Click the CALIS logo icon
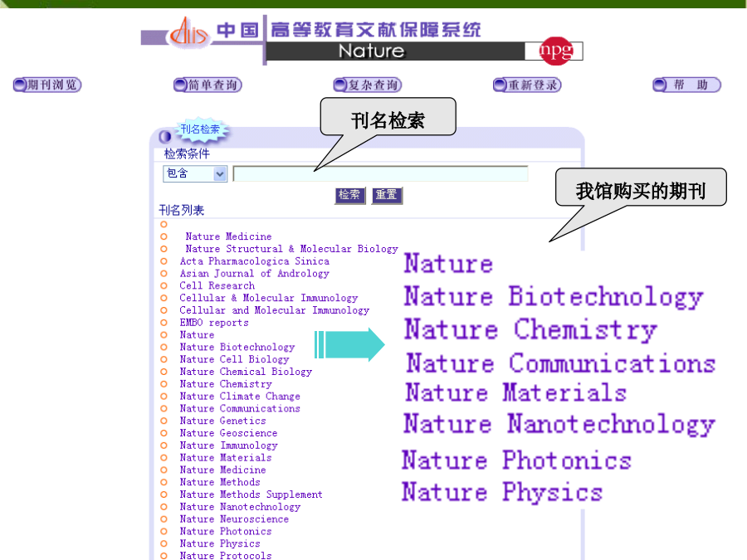Screen dimensions: 747x560 pos(189,32)
